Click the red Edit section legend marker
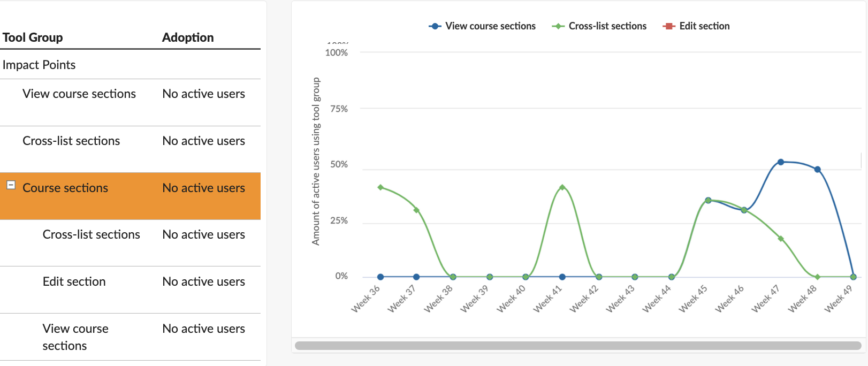This screenshot has height=366, width=868. pyautogui.click(x=669, y=26)
